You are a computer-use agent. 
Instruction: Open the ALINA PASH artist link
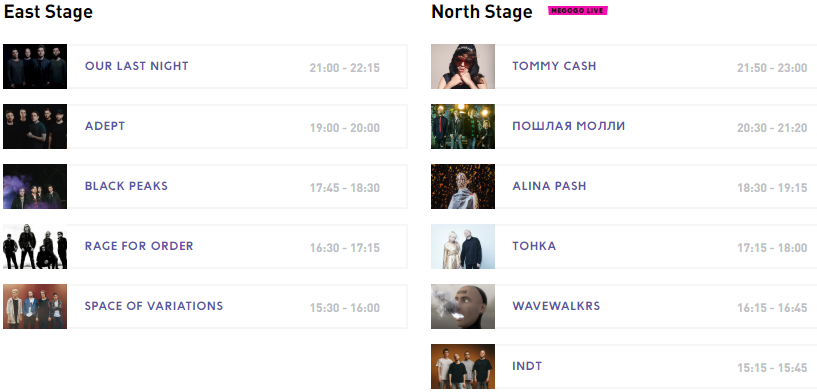549,186
